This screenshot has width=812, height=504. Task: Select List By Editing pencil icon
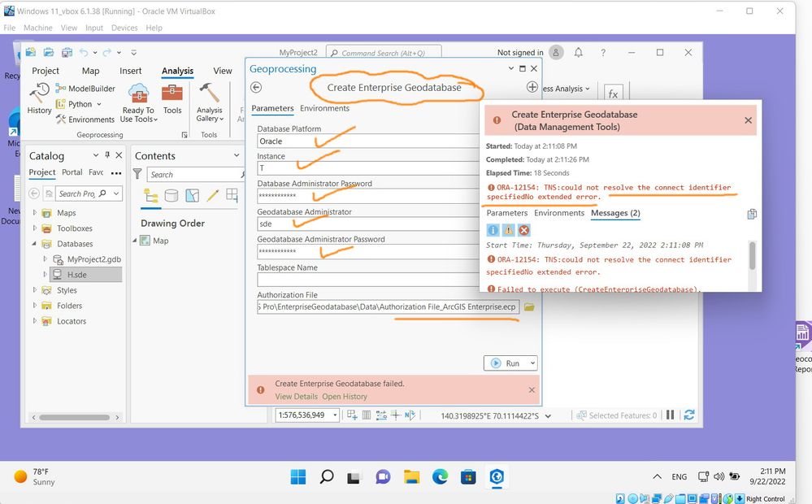[212, 196]
